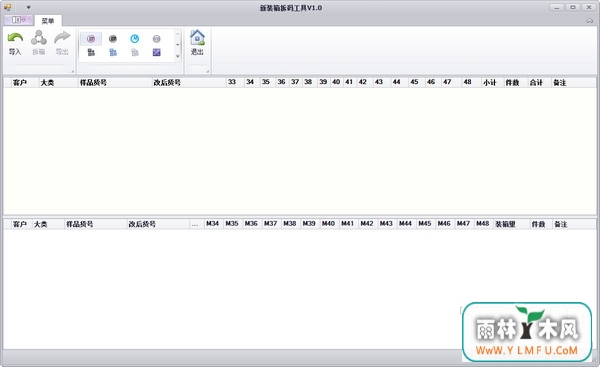Viewport: 600px width, 367px height.
Task: Click the M42 column header
Action: (x=367, y=223)
